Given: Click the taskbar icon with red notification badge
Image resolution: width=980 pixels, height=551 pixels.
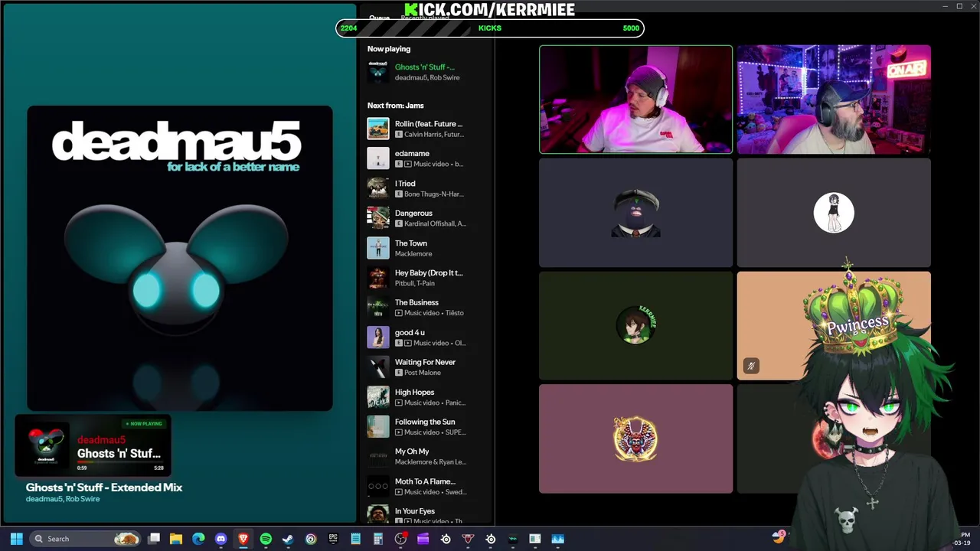Looking at the screenshot, I should tap(400, 539).
